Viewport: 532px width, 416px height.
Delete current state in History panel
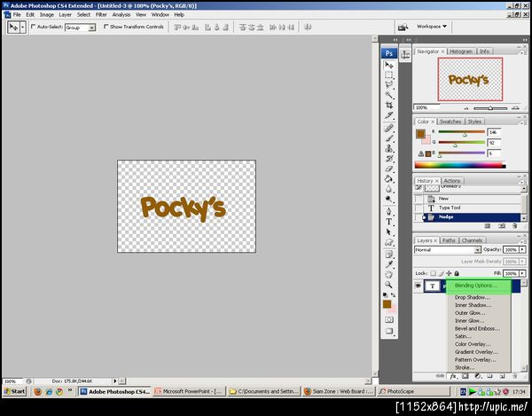(x=514, y=226)
